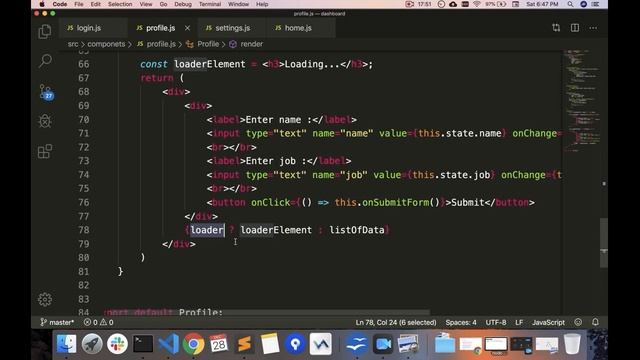Open the editor More Actions ellipsis
This screenshot has width=640, height=360.
pos(593,28)
